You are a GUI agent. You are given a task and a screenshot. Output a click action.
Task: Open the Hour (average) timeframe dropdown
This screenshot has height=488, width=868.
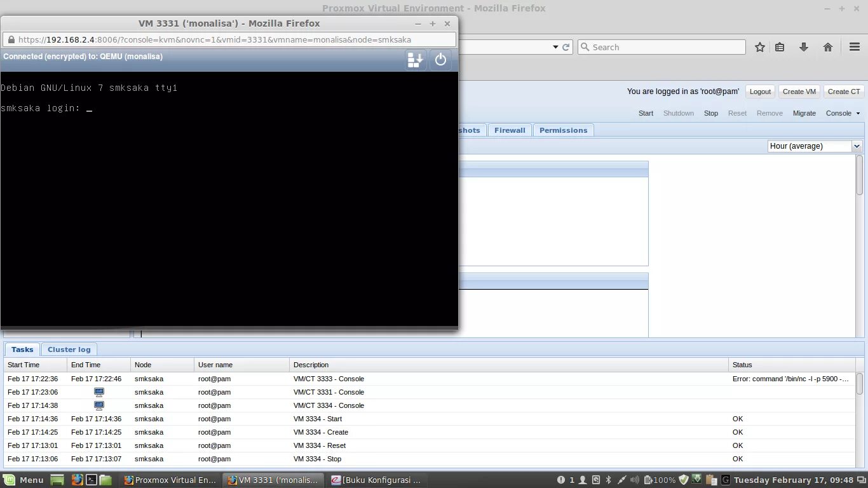point(857,146)
